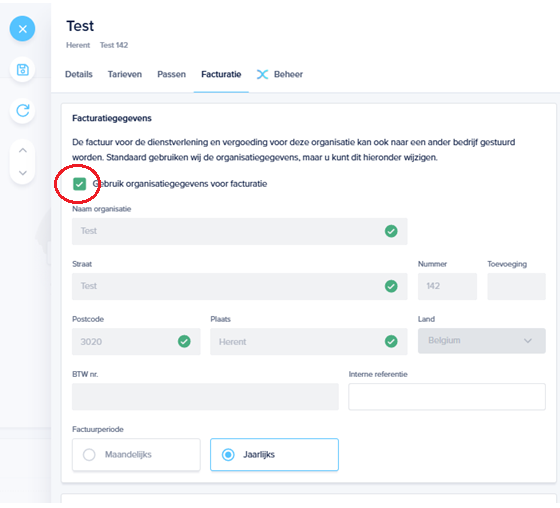Image resolution: width=560 pixels, height=508 pixels.
Task: Click the X logo icon beside Beheer
Action: click(x=262, y=74)
